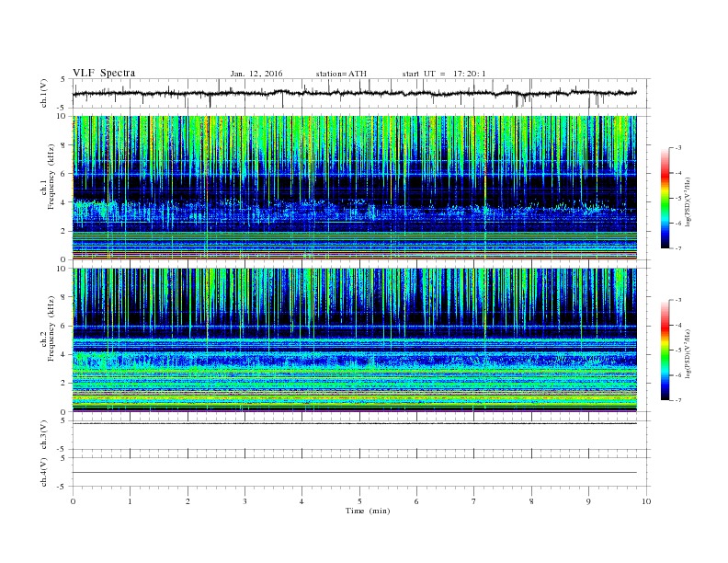Click the "-6" tick on ch.2 colorbar
The width and height of the screenshot is (728, 563).
(677, 375)
